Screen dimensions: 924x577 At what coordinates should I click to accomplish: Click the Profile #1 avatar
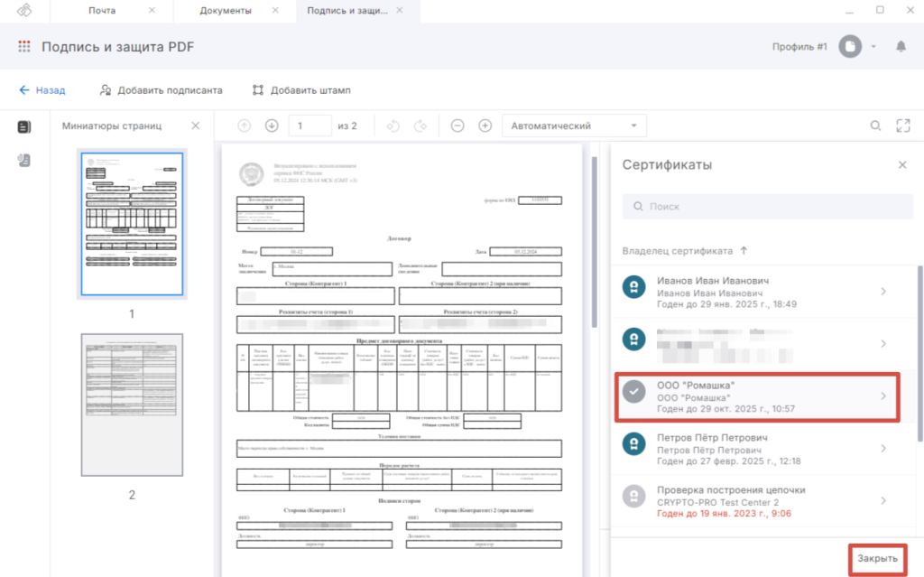[850, 47]
